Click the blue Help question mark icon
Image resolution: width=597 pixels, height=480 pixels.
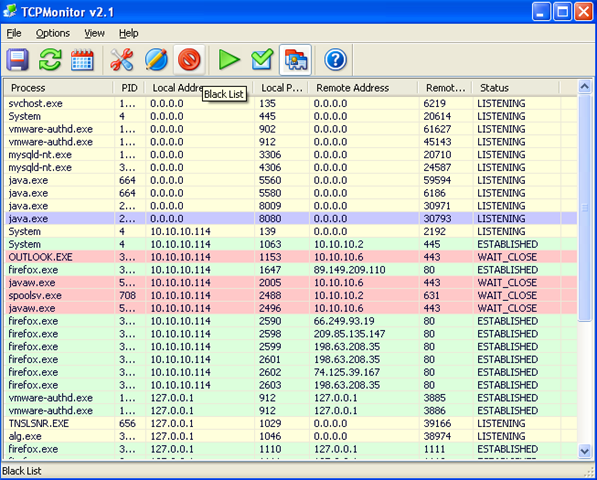pos(335,60)
